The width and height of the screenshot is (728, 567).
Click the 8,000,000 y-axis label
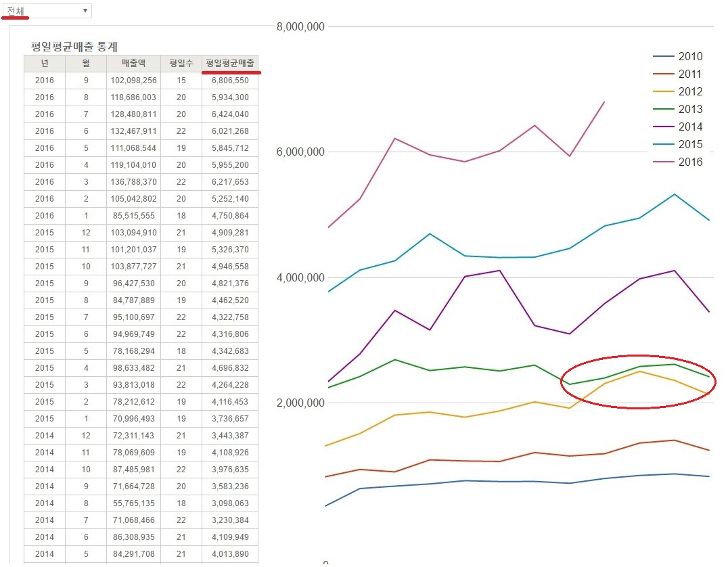coord(300,26)
